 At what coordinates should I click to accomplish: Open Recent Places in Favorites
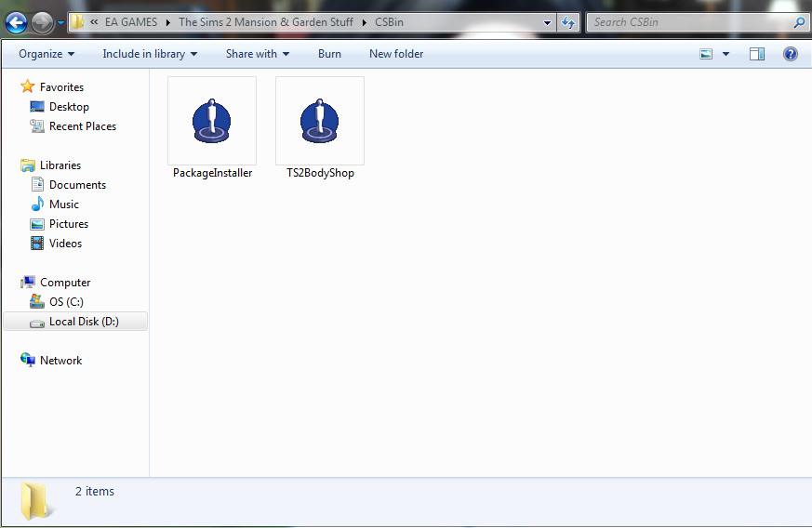[83, 126]
